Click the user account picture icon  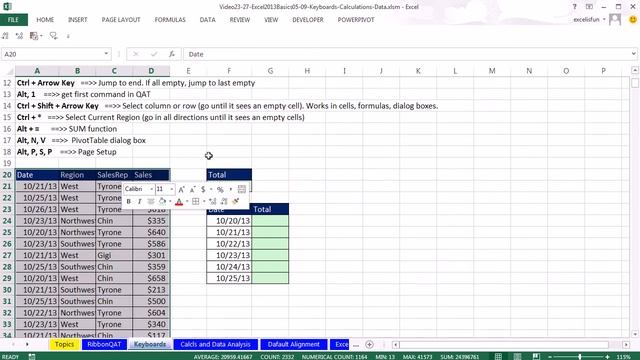click(615, 20)
